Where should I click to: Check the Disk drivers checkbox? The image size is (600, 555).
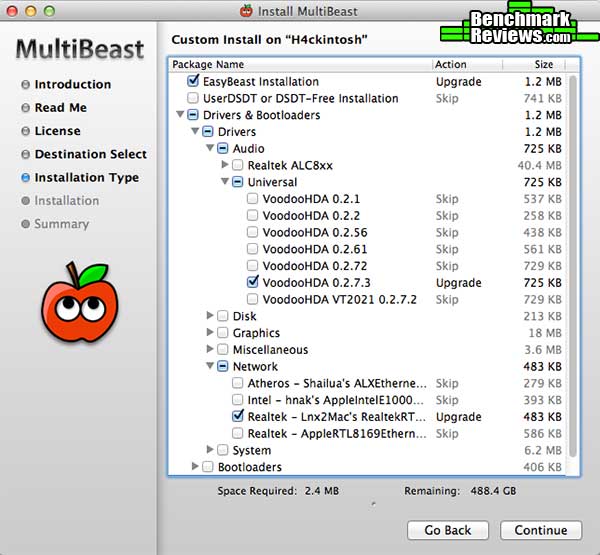coord(223,316)
